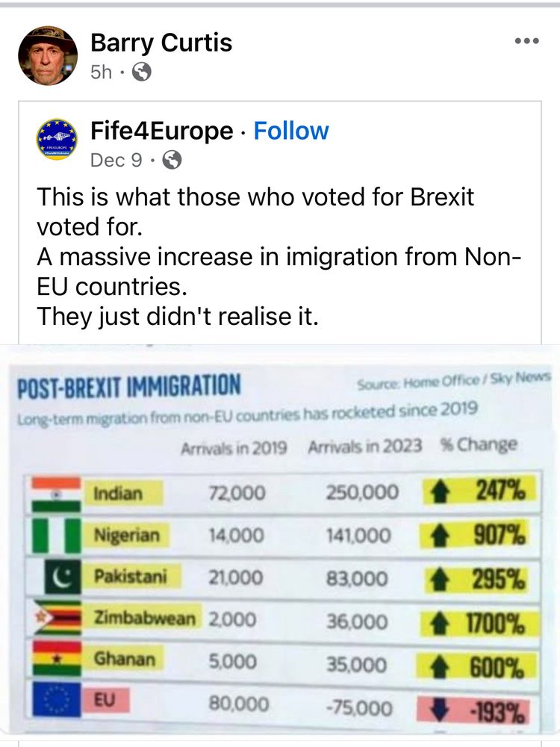
Task: Click the Zimbabwean flag in the chart
Action: [x=56, y=618]
